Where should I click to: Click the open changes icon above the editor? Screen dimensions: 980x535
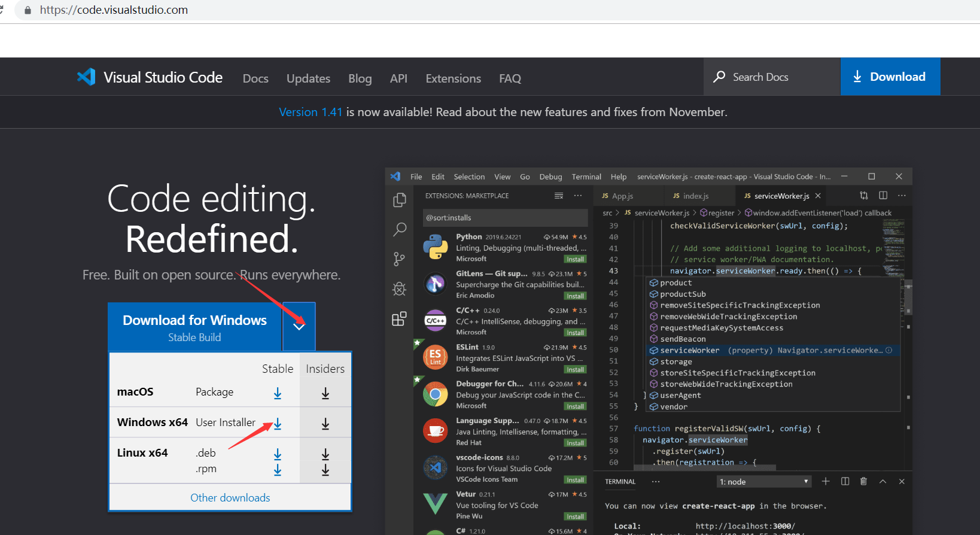pos(864,195)
